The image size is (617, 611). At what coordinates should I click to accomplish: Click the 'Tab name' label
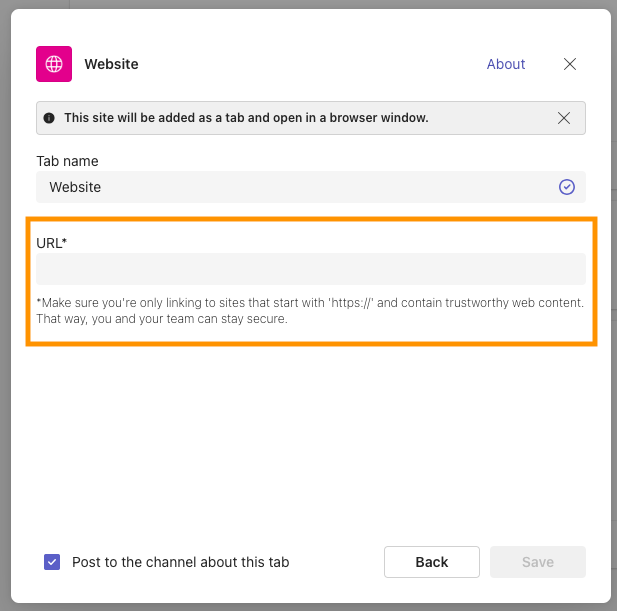point(67,161)
